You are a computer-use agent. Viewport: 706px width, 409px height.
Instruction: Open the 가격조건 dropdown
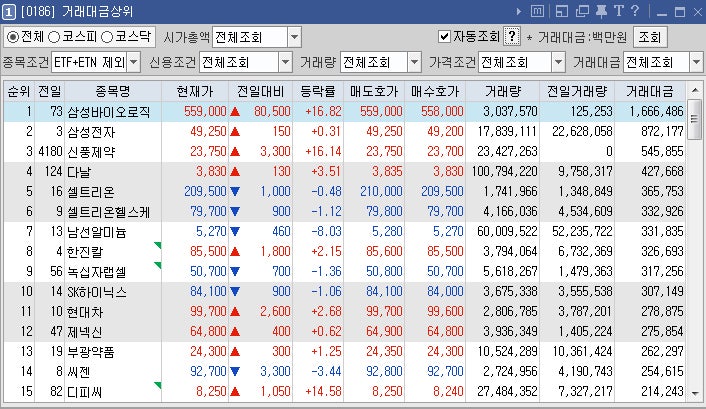click(x=558, y=62)
